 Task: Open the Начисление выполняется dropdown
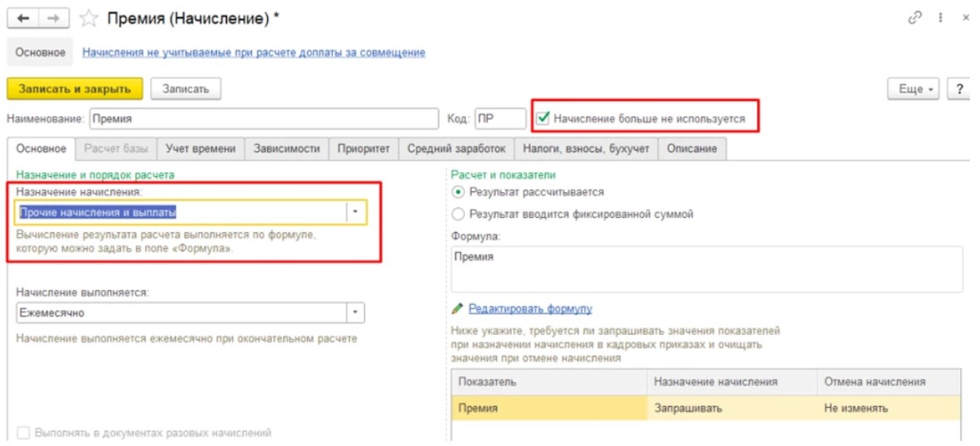(356, 312)
